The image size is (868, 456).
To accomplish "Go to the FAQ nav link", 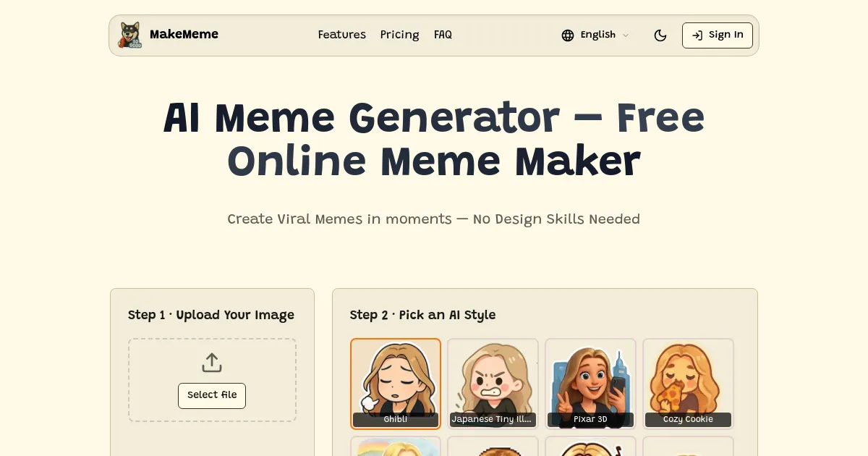I will [x=443, y=35].
